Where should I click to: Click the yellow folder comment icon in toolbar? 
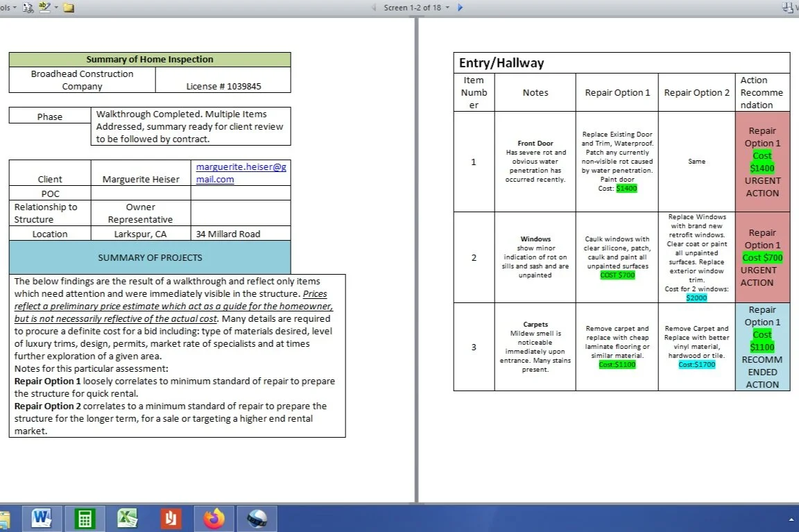(x=69, y=8)
